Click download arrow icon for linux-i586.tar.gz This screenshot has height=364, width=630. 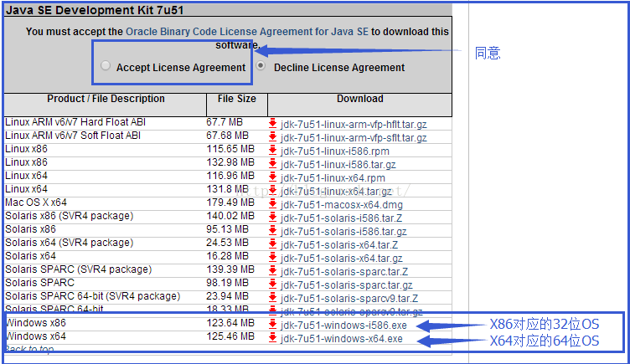point(273,164)
